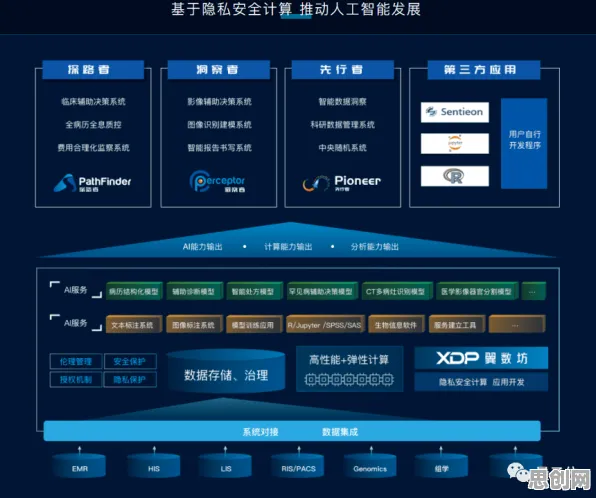Click the LIS database cylinder

coord(225,465)
